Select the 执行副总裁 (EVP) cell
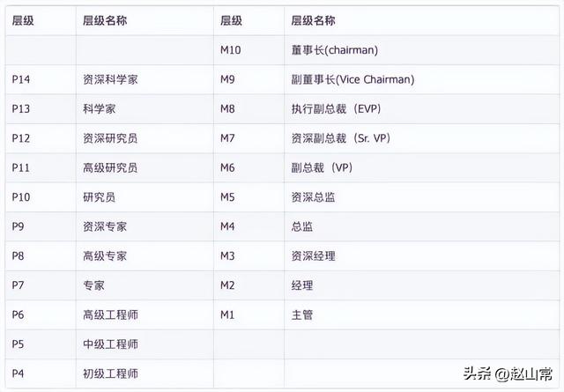The width and height of the screenshot is (564, 392). coord(421,109)
